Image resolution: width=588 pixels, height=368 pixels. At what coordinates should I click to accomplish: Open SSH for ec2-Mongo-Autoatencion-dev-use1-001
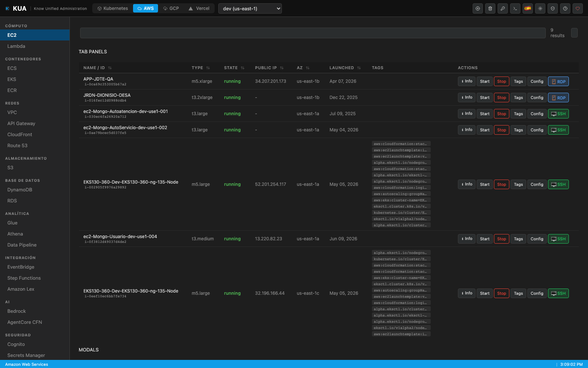[558, 114]
